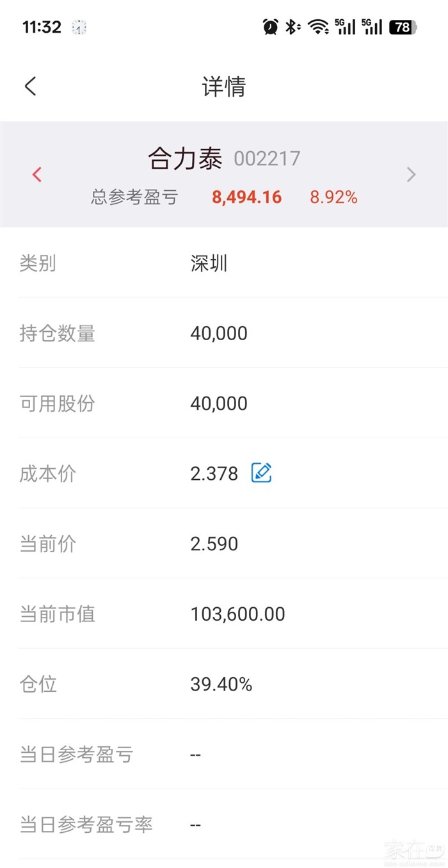Select the 持仓数量 row
The image size is (448, 868).
pyautogui.click(x=224, y=333)
